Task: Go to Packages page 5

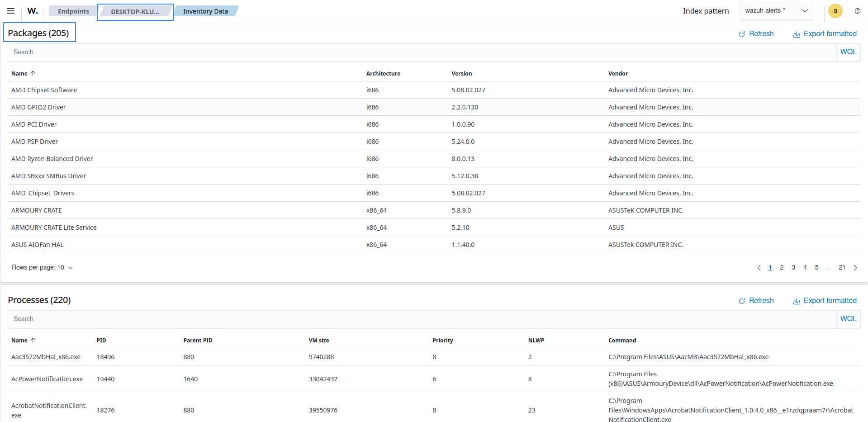Action: tap(817, 267)
